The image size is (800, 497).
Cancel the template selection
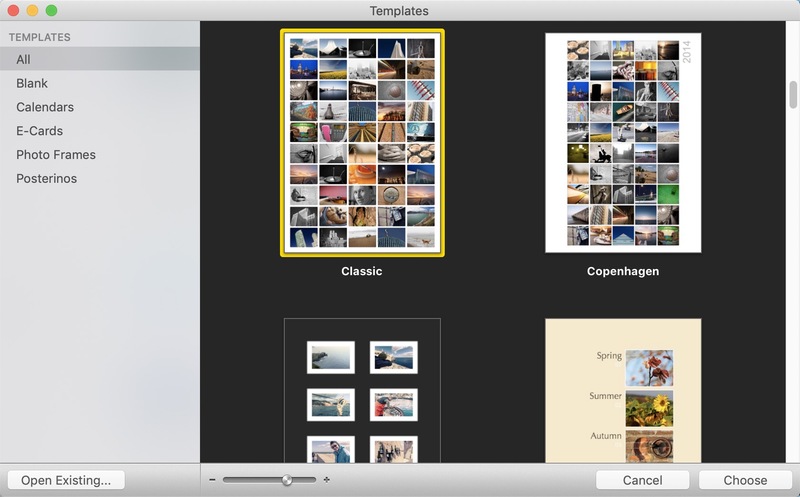coord(643,480)
